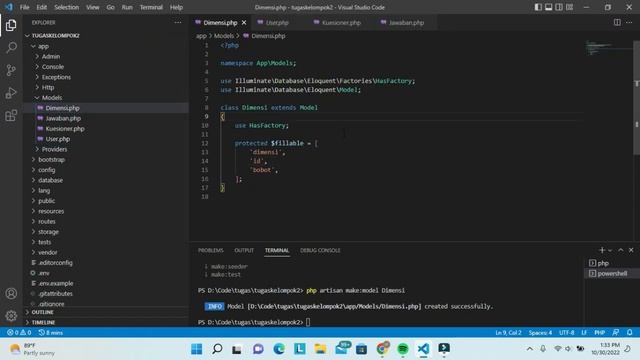This screenshot has height=360, width=640.
Task: Open the Extensions view
Action: tap(11, 116)
